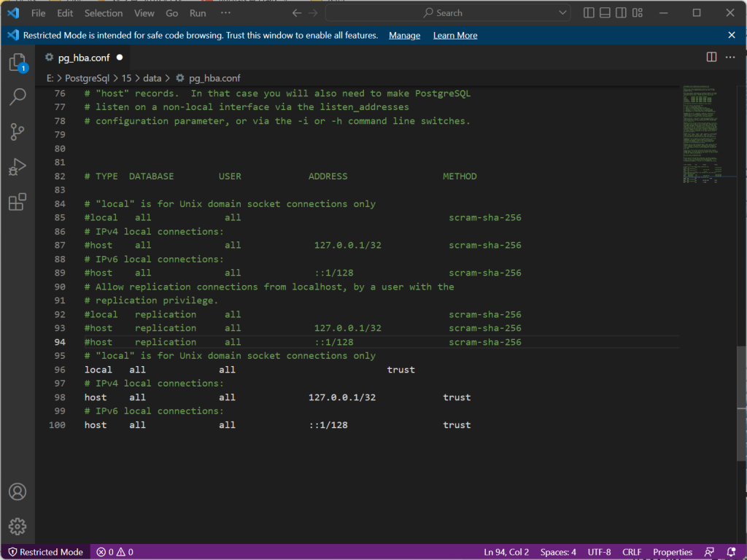Open the Manage gear menu

point(18,526)
